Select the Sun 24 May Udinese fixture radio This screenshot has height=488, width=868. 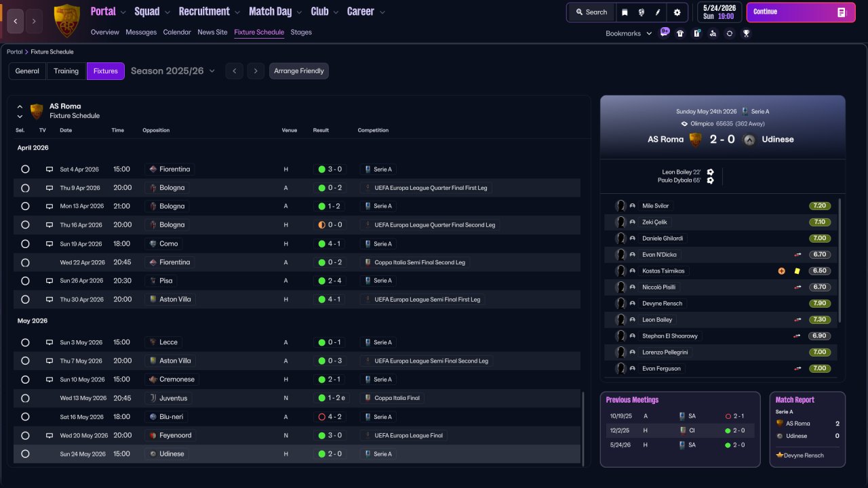[25, 454]
